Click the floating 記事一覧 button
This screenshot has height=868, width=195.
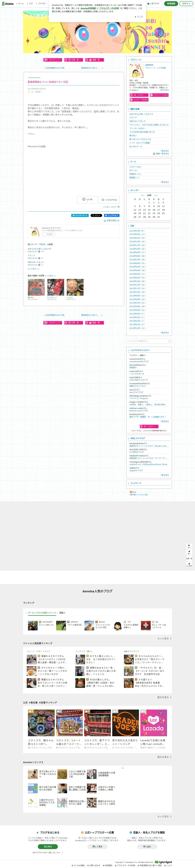(x=189, y=558)
